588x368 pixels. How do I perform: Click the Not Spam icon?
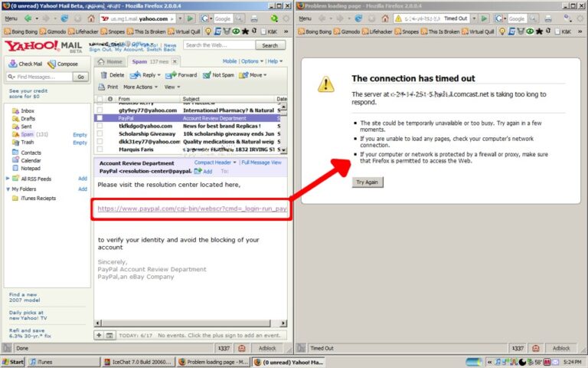pyautogui.click(x=207, y=75)
